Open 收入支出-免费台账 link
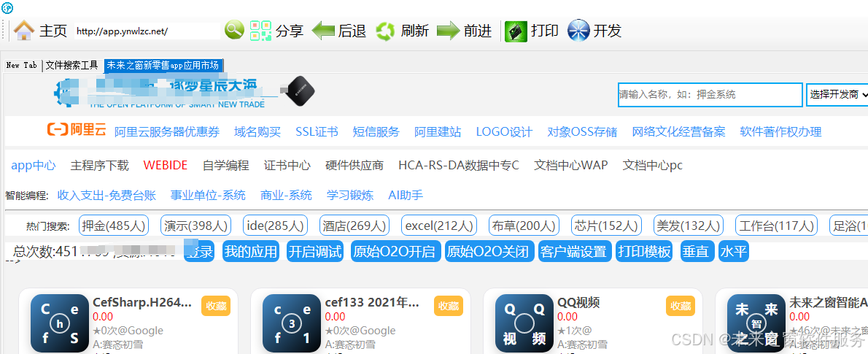Screen dimensions: 868x354 [106, 195]
